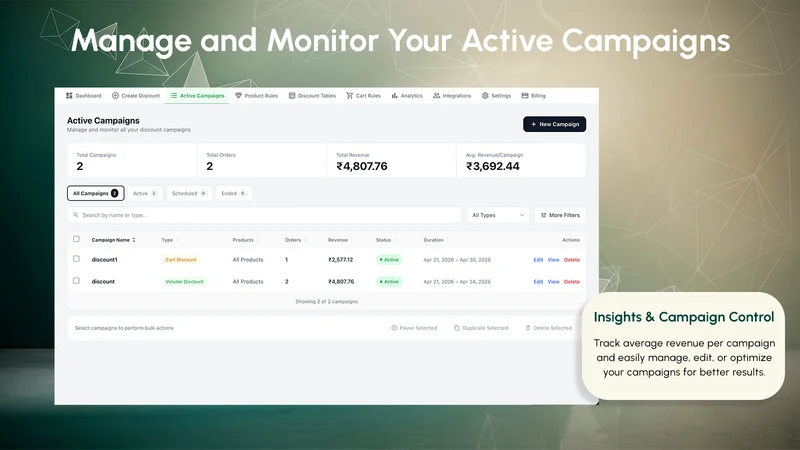Viewport: 800px width, 450px height.
Task: Click the Delete Selected trash icon
Action: pyautogui.click(x=528, y=328)
